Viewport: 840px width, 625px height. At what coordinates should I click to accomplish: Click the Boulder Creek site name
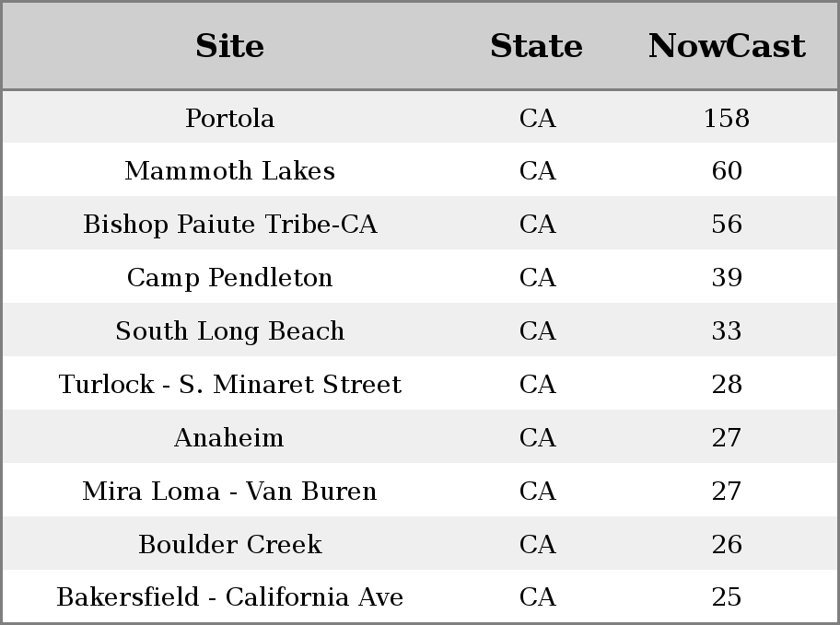tap(230, 544)
